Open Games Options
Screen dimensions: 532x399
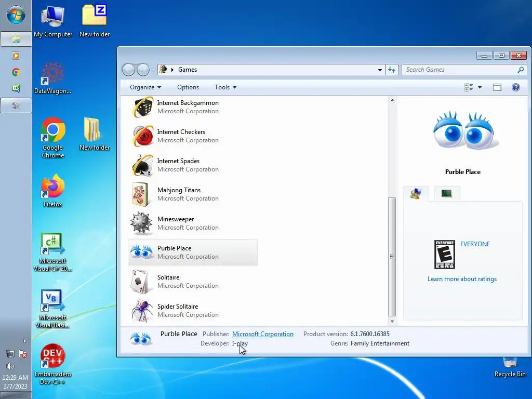pos(188,87)
